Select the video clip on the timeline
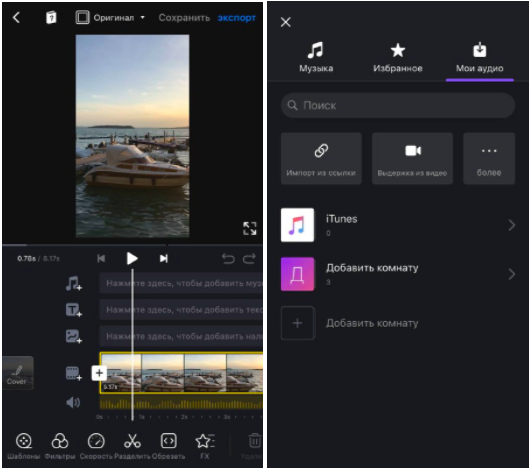530x469 pixels. pyautogui.click(x=181, y=373)
